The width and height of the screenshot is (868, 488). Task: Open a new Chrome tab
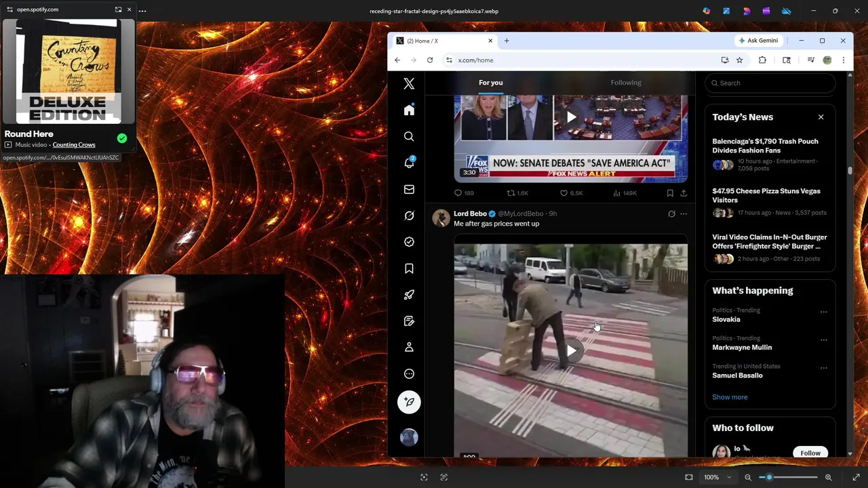[507, 41]
